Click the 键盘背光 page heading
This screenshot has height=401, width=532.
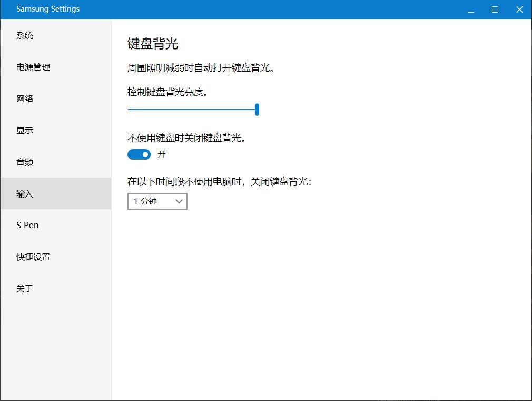coord(152,44)
